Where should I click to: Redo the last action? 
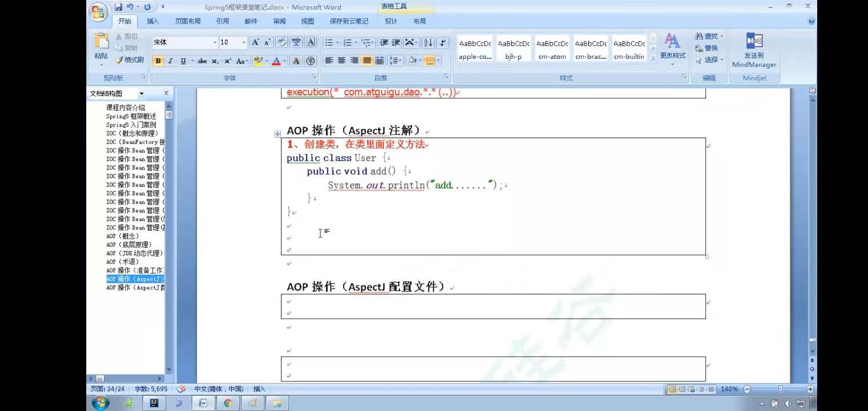(x=147, y=7)
